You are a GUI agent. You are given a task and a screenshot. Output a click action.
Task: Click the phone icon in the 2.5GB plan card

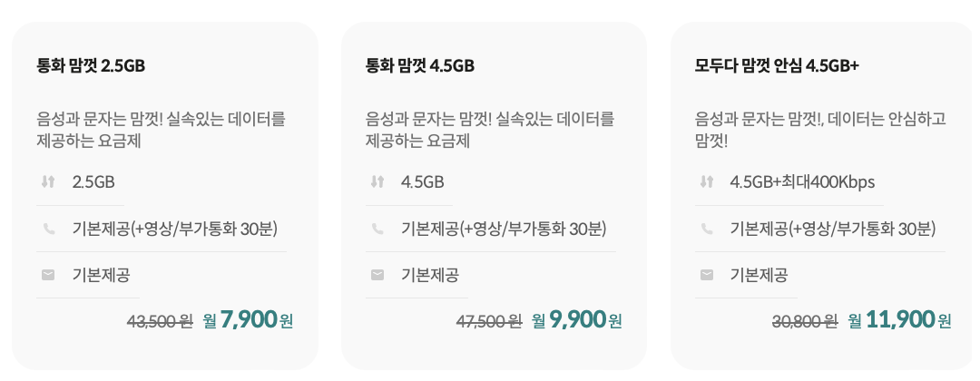[48, 230]
